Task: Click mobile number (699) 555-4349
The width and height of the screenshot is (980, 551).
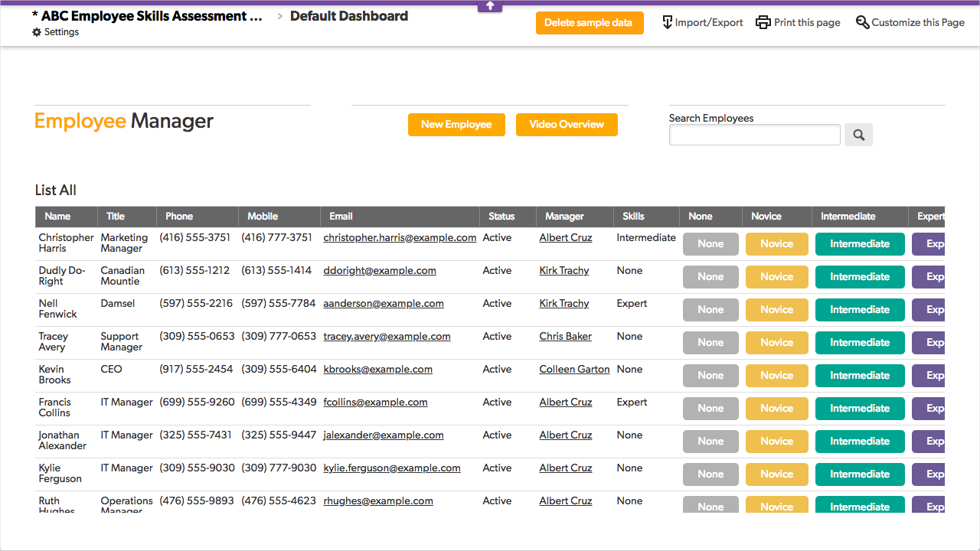Action: (279, 403)
